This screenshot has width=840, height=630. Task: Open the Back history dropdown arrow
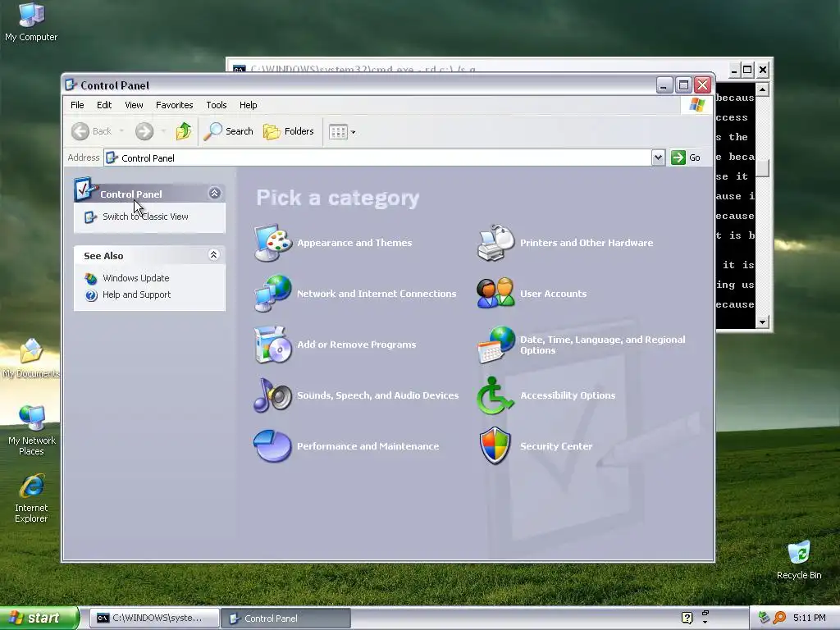(121, 131)
